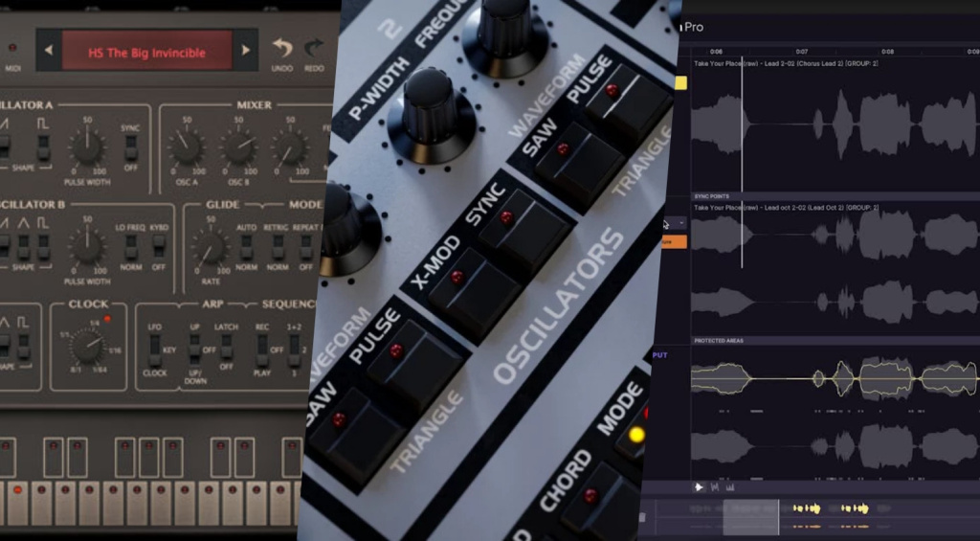
Task: Flip the sequencer 1+2 track switch
Action: pos(294,350)
